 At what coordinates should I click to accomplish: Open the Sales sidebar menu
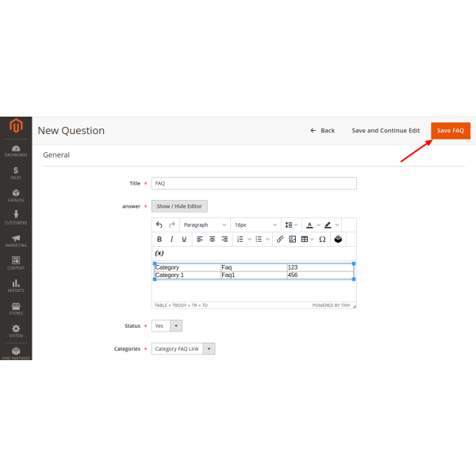16,173
